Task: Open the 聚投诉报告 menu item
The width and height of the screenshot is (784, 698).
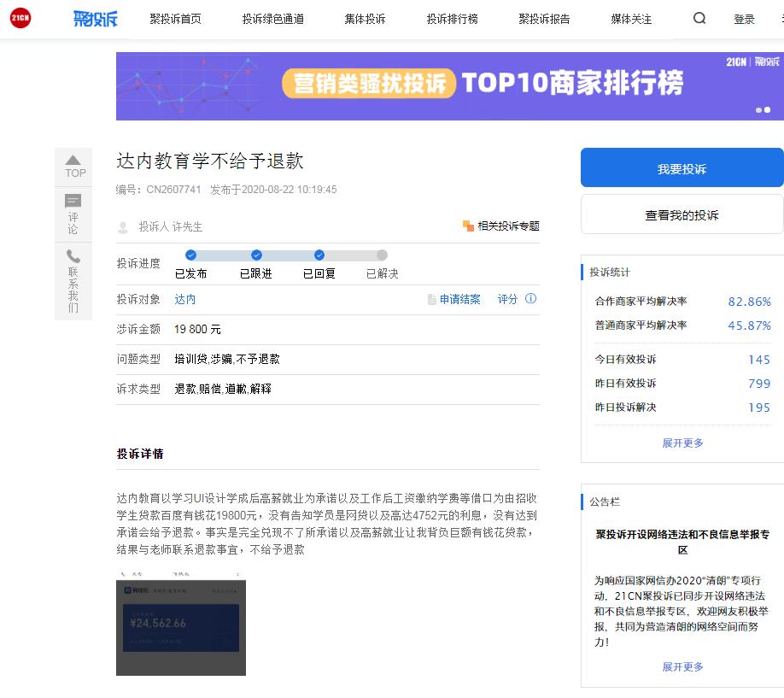Action: click(544, 19)
